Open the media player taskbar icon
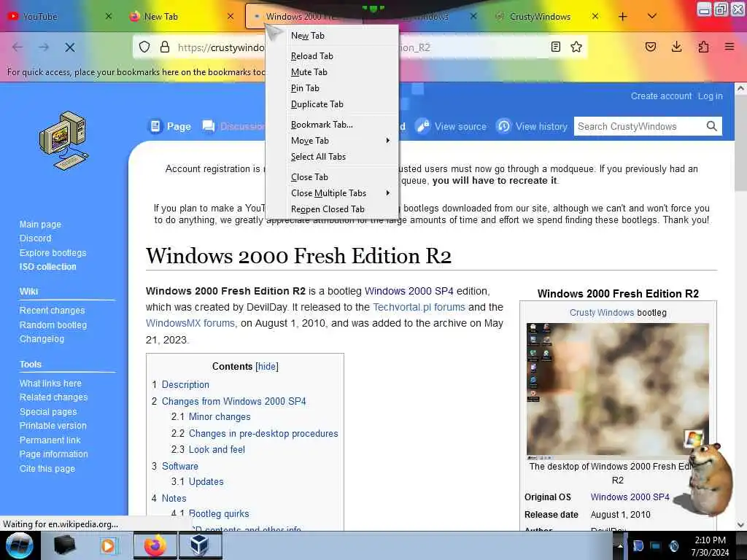Screen dimensions: 747x560 108,545
